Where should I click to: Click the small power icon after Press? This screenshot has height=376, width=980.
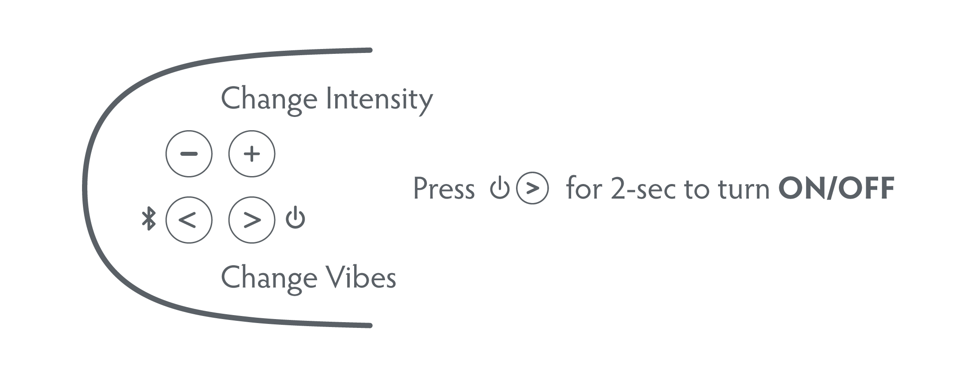click(499, 188)
